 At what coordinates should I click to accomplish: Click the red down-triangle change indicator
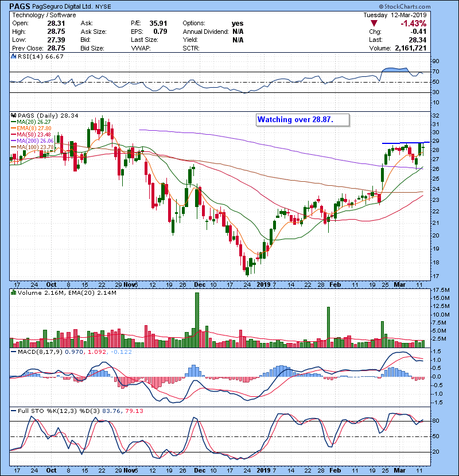pos(374,24)
